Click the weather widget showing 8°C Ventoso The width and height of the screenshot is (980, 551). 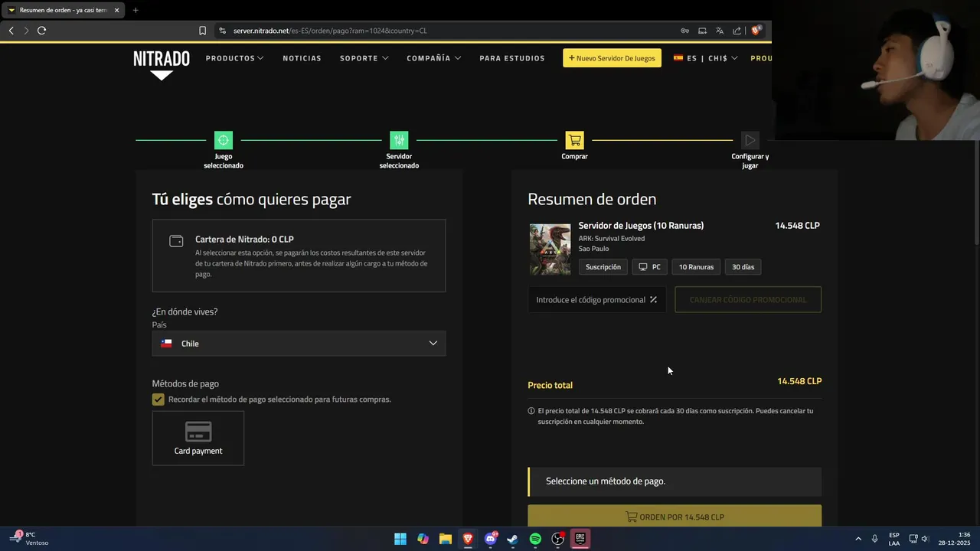coord(28,539)
